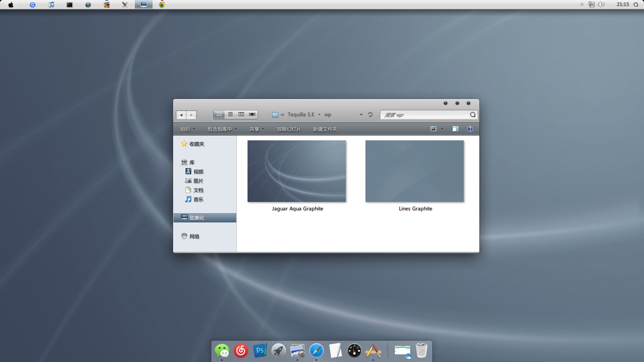Open the pencil-and-ruler app in the dock
The width and height of the screenshot is (644, 362).
tap(373, 351)
